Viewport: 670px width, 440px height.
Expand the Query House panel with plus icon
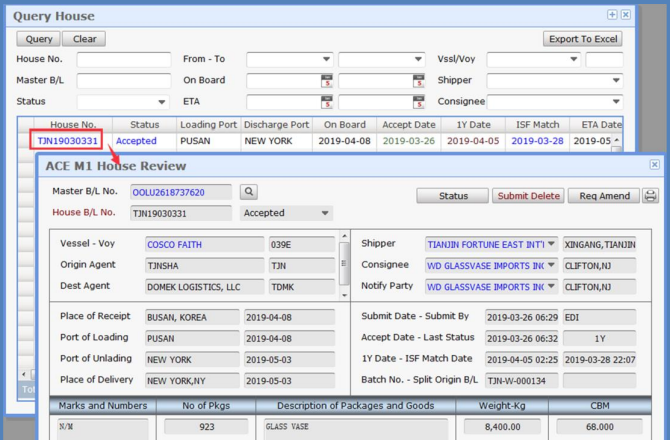coord(612,15)
